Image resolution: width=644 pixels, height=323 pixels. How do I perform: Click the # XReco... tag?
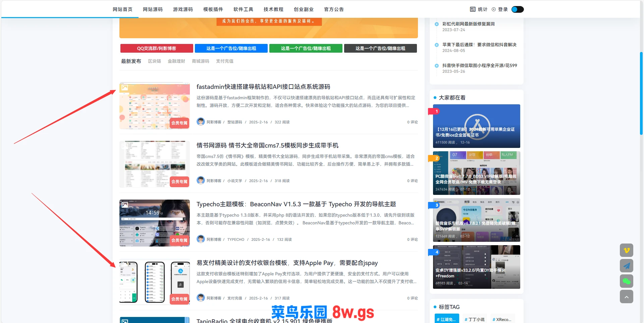pyautogui.click(x=502, y=319)
